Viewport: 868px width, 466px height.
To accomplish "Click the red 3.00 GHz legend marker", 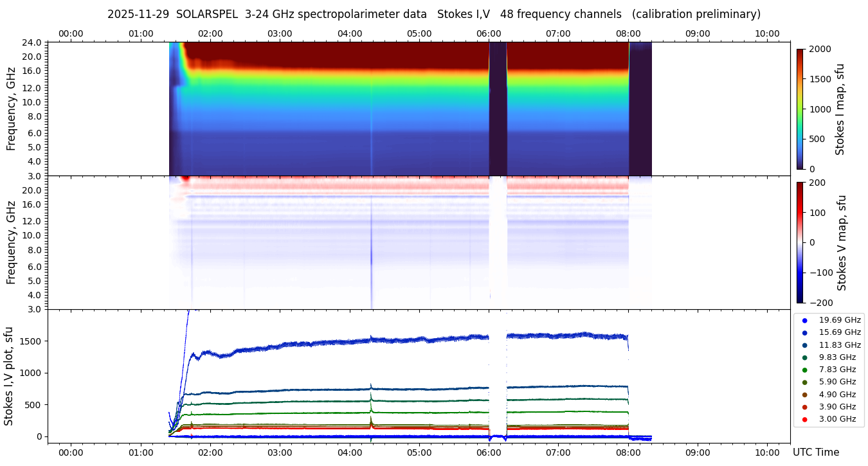I will tap(804, 419).
